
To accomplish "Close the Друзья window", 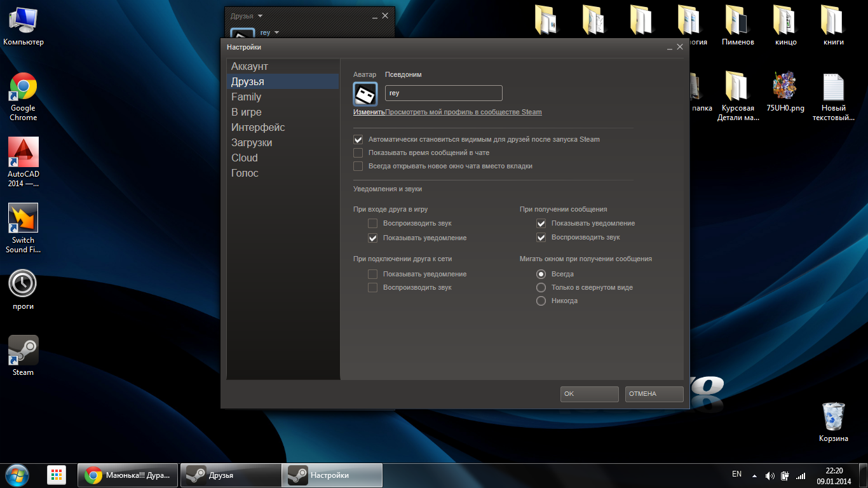I will pos(385,15).
